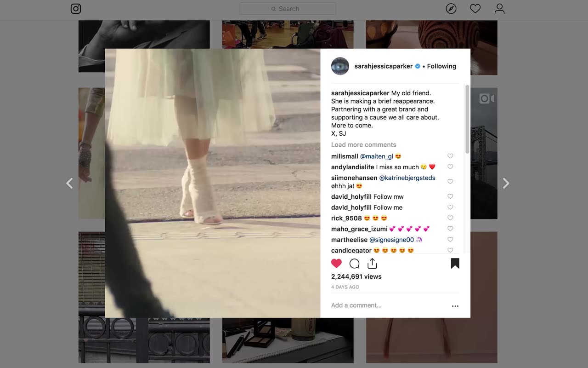Go to previous post arrow
The width and height of the screenshot is (588, 368).
pyautogui.click(x=69, y=184)
